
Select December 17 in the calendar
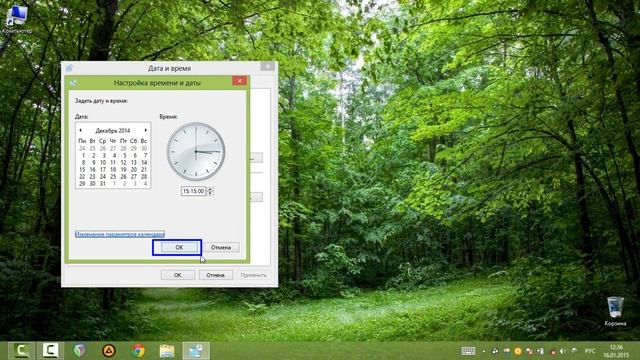click(x=103, y=169)
